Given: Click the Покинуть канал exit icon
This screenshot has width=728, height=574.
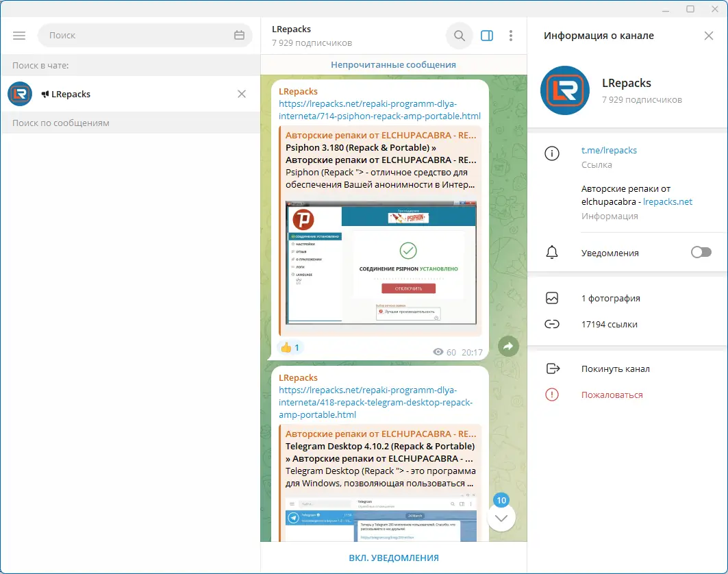Looking at the screenshot, I should click(551, 369).
